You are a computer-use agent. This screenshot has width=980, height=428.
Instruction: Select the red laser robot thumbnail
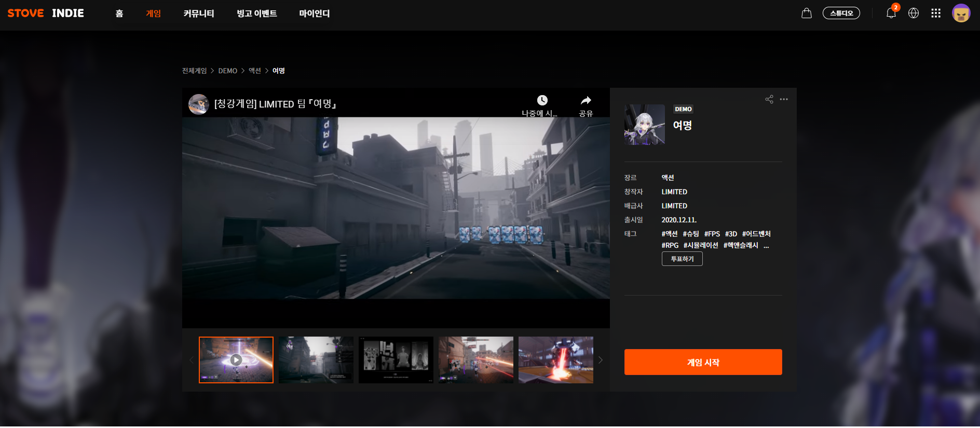click(x=555, y=360)
